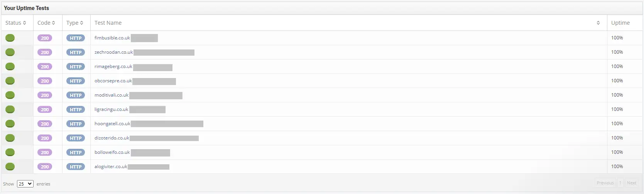The height and width of the screenshot is (194, 644).
Task: Sort by Test Name using arrow icon
Action: coord(598,23)
